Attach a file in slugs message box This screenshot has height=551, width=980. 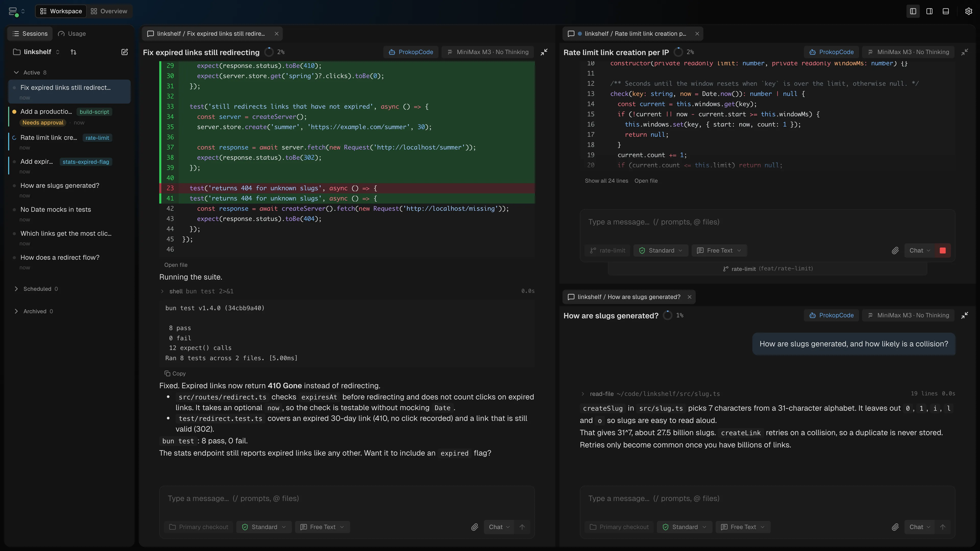pyautogui.click(x=895, y=527)
